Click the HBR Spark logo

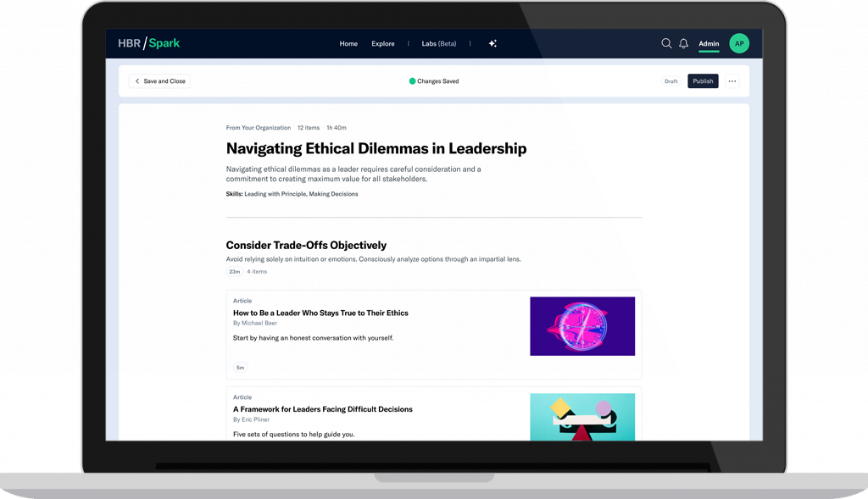pyautogui.click(x=148, y=43)
